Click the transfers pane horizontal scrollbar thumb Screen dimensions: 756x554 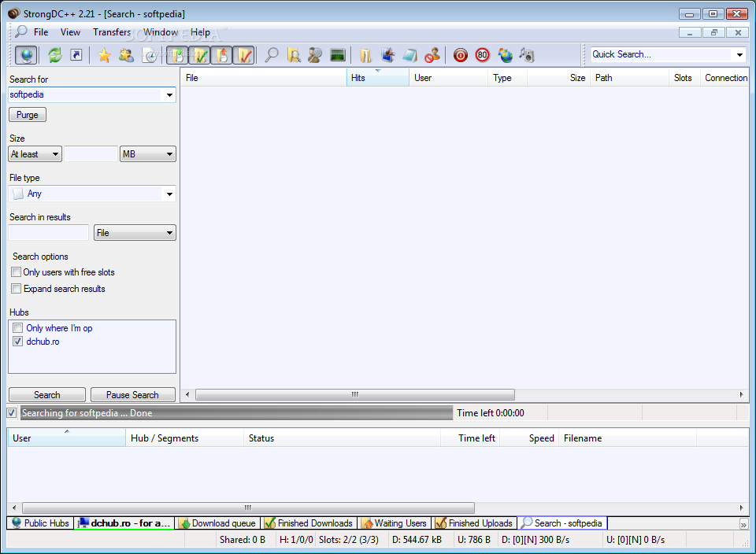coord(248,508)
